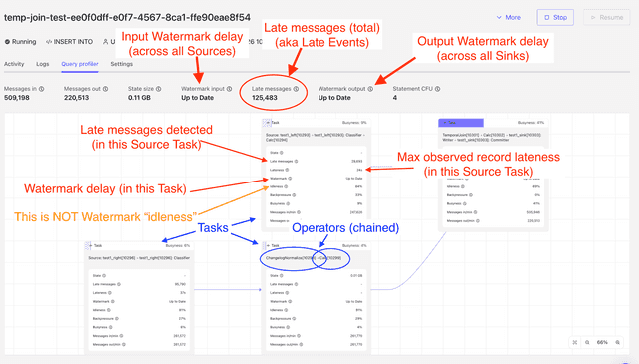Collapse the test1_left source Task card
The height and width of the screenshot is (364, 639).
(x=267, y=122)
